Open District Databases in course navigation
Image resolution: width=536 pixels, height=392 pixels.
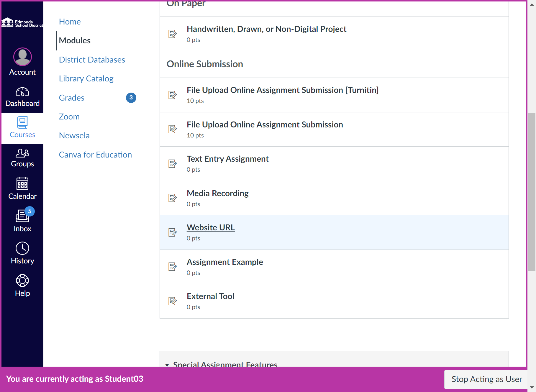(x=92, y=60)
